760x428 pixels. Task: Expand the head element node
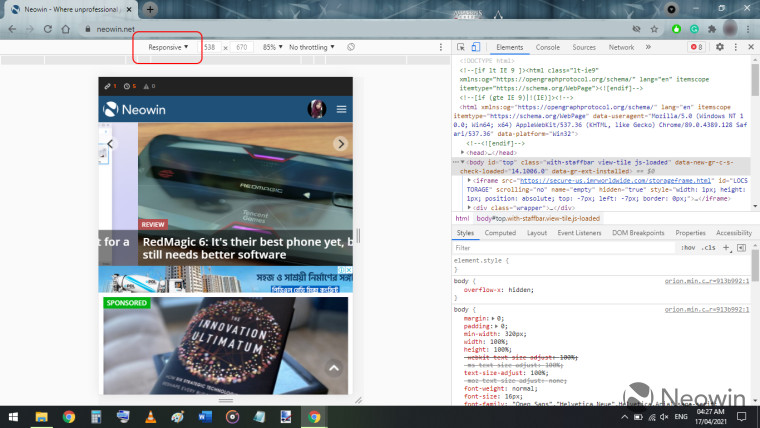[462, 152]
